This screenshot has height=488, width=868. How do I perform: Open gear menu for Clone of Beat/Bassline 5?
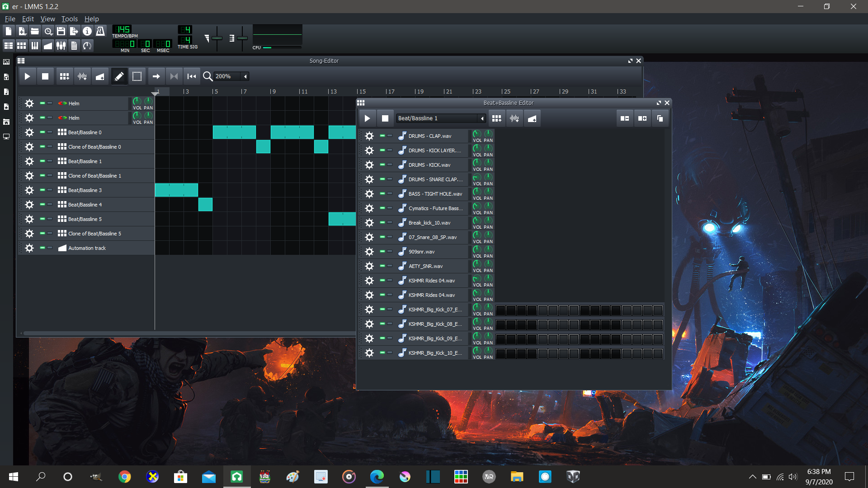coord(29,234)
